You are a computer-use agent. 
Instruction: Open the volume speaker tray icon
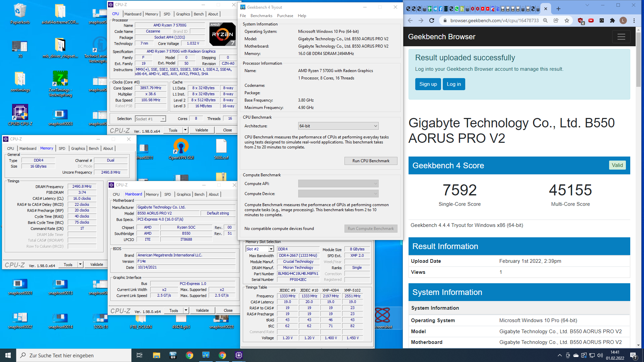click(600, 355)
